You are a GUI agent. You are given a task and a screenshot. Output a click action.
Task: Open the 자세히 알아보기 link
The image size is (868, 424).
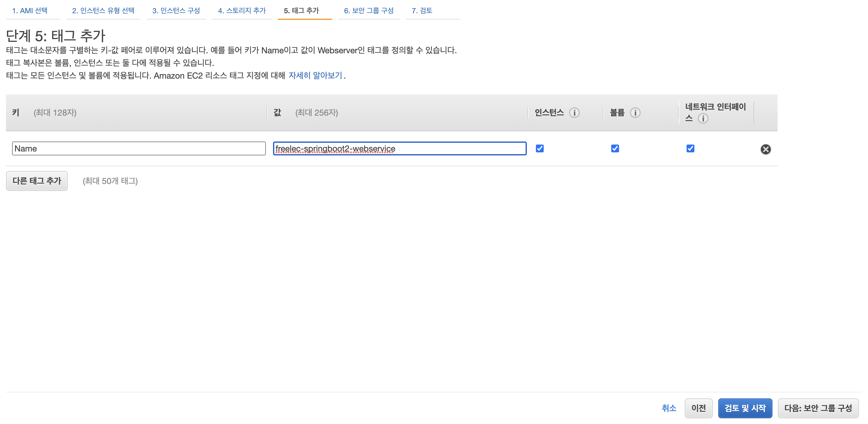pos(315,76)
